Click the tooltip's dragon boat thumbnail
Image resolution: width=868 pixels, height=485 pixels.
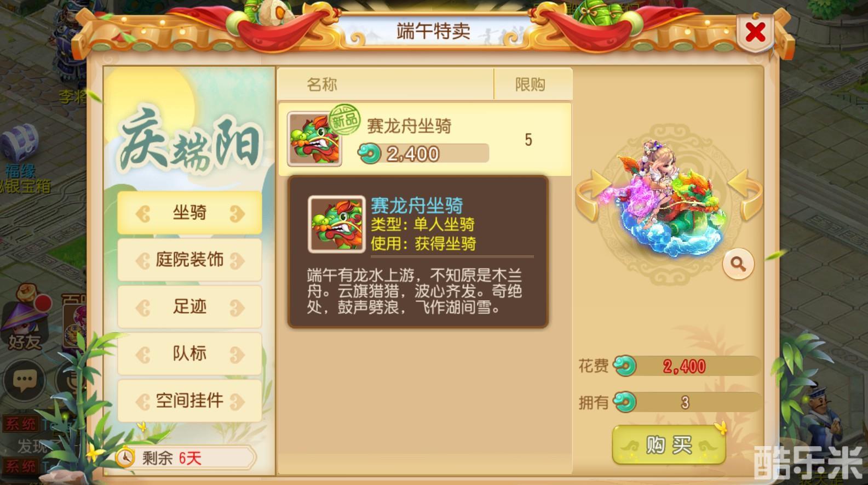coord(337,224)
